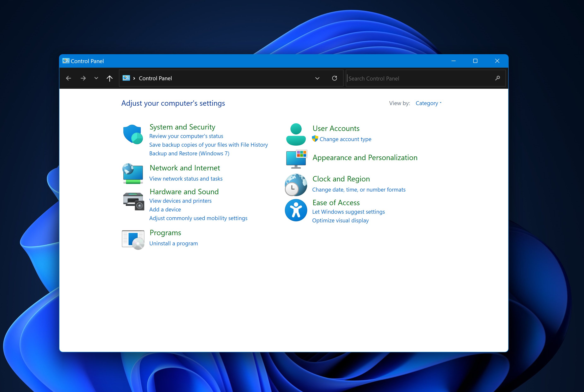The width and height of the screenshot is (584, 392).
Task: Click the search magnifier icon
Action: (498, 78)
